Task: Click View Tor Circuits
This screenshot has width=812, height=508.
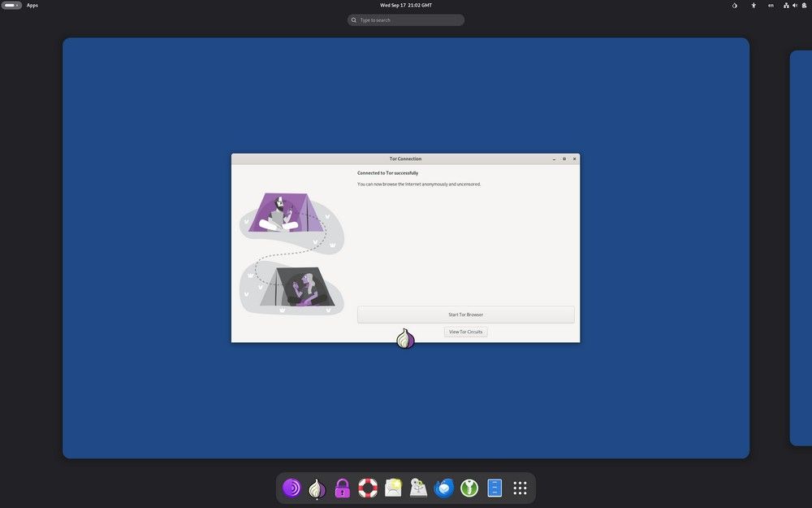Action: click(x=464, y=332)
